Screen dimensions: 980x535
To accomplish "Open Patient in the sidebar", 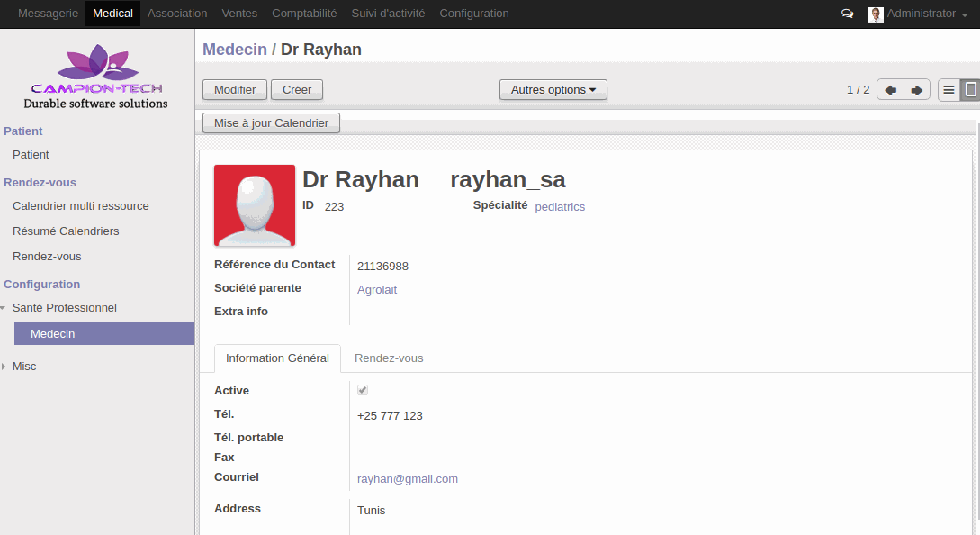I will 31,155.
